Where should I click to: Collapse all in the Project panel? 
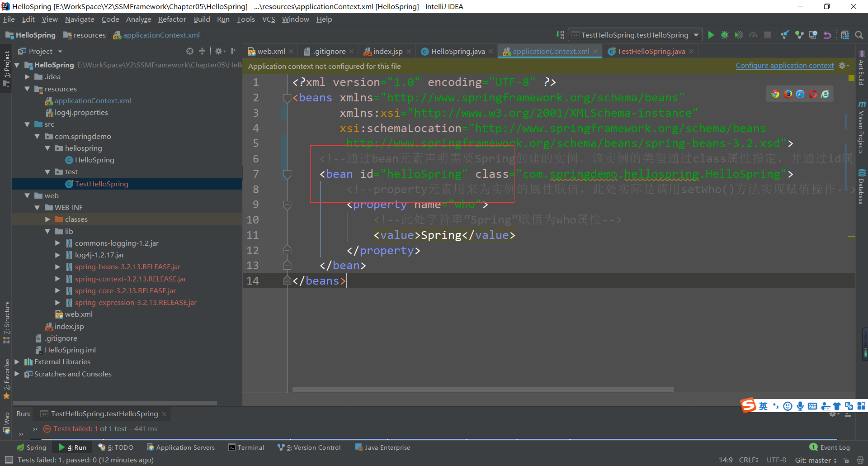[x=202, y=51]
